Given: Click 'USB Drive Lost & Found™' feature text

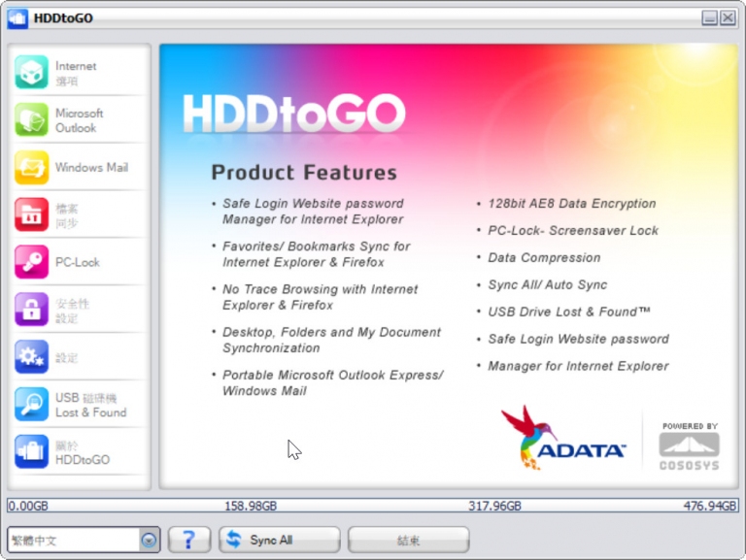Looking at the screenshot, I should click(569, 312).
